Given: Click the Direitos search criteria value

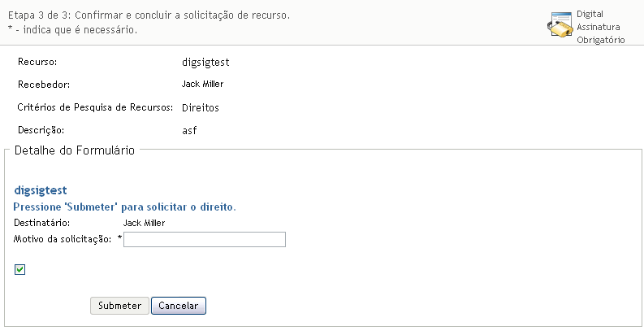Looking at the screenshot, I should point(201,107).
